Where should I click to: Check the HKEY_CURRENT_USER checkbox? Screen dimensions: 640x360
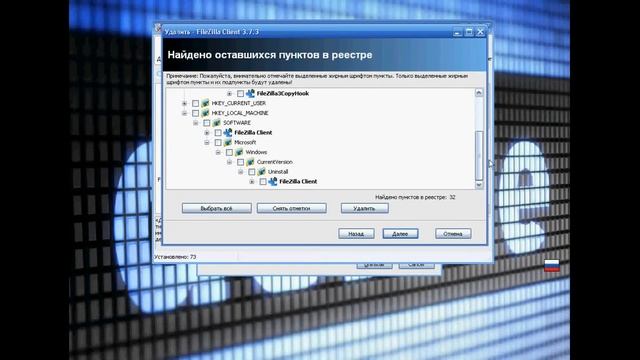pos(196,103)
